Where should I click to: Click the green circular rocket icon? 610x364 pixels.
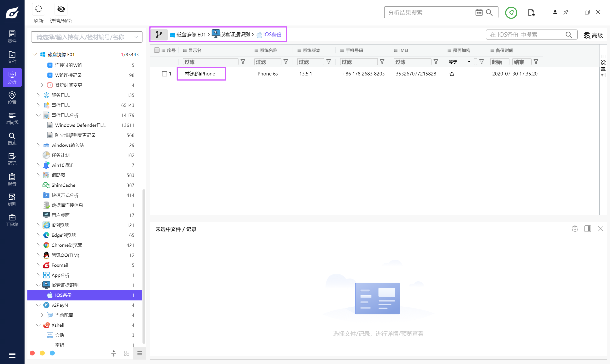(x=511, y=13)
